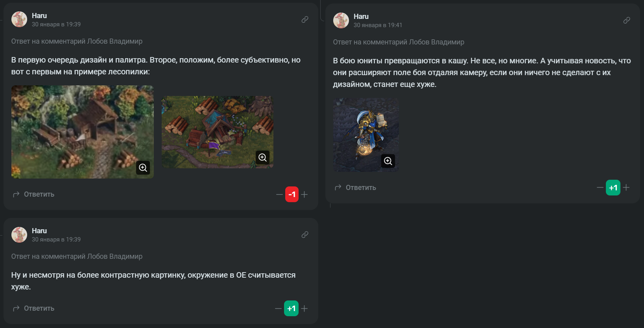
Task: Copy link icon of the 19:41 comment
Action: [x=627, y=20]
